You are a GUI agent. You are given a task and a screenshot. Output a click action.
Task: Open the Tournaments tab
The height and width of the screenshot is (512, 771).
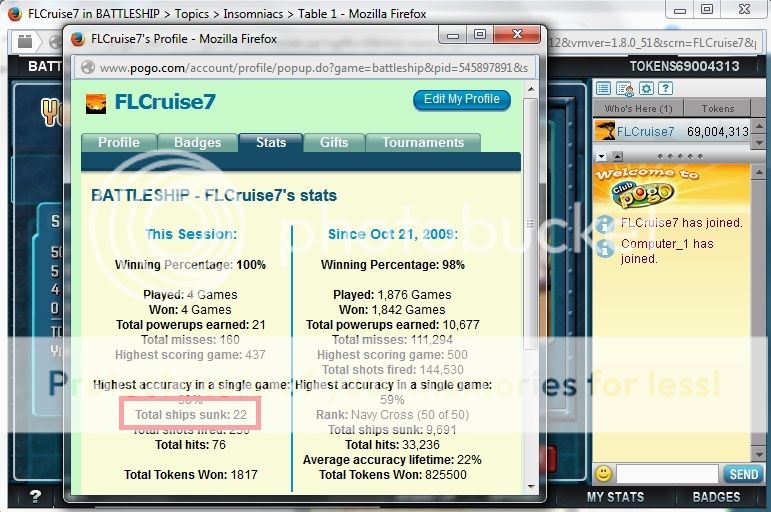click(x=423, y=143)
